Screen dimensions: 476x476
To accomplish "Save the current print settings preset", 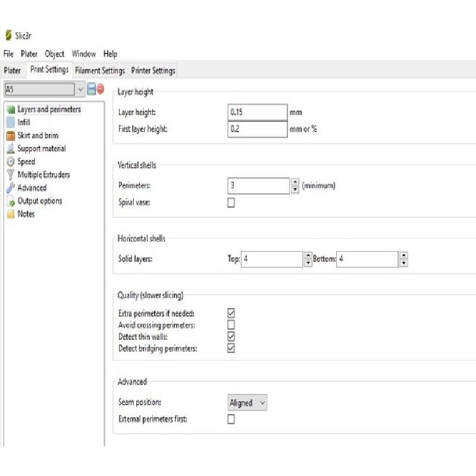I will pyautogui.click(x=91, y=89).
